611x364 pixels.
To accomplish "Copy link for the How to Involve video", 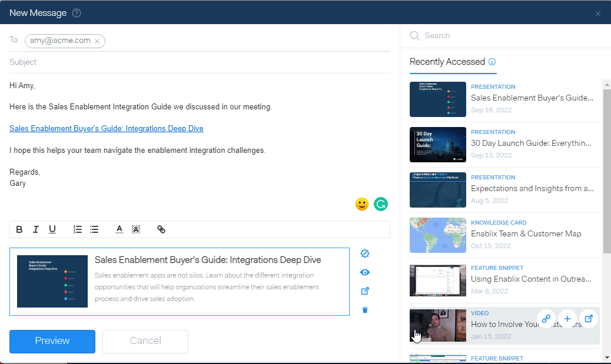I will (x=546, y=319).
